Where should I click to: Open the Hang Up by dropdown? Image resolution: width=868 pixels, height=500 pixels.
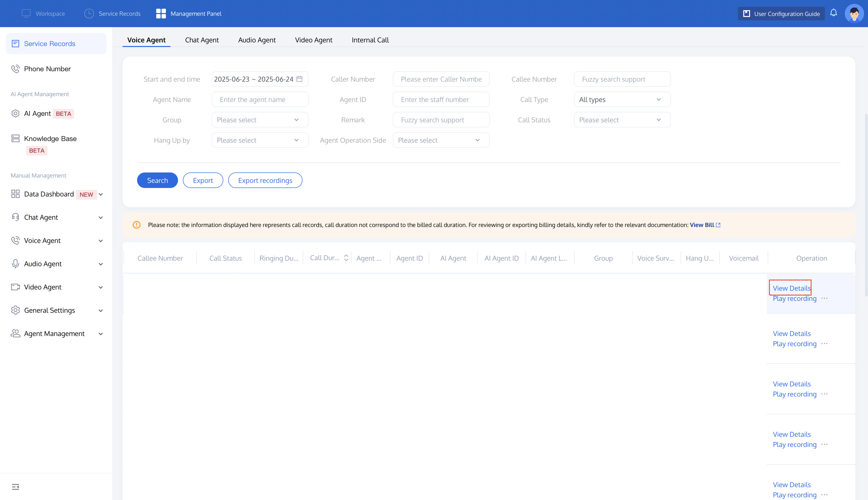(x=260, y=140)
